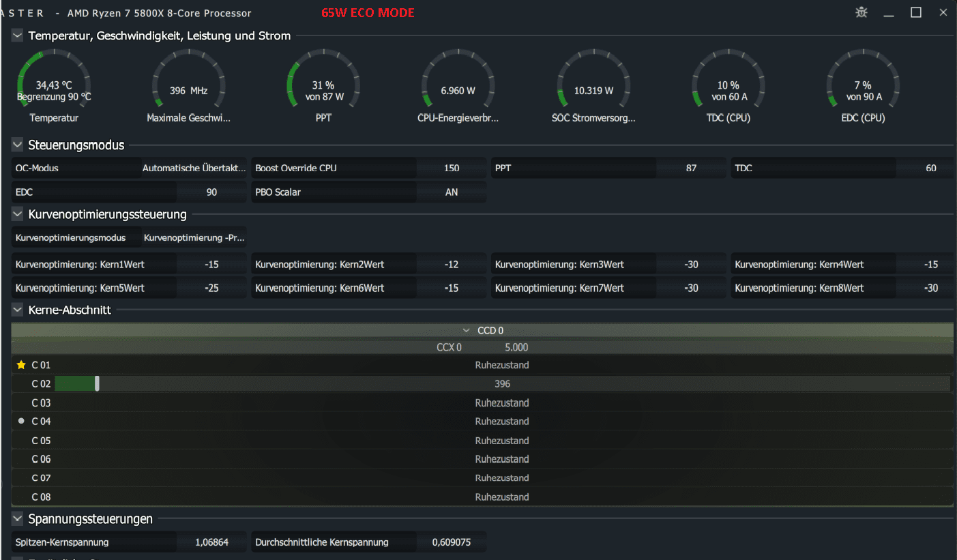Click the 65W ECO MODE title text
957x560 pixels.
pyautogui.click(x=368, y=13)
